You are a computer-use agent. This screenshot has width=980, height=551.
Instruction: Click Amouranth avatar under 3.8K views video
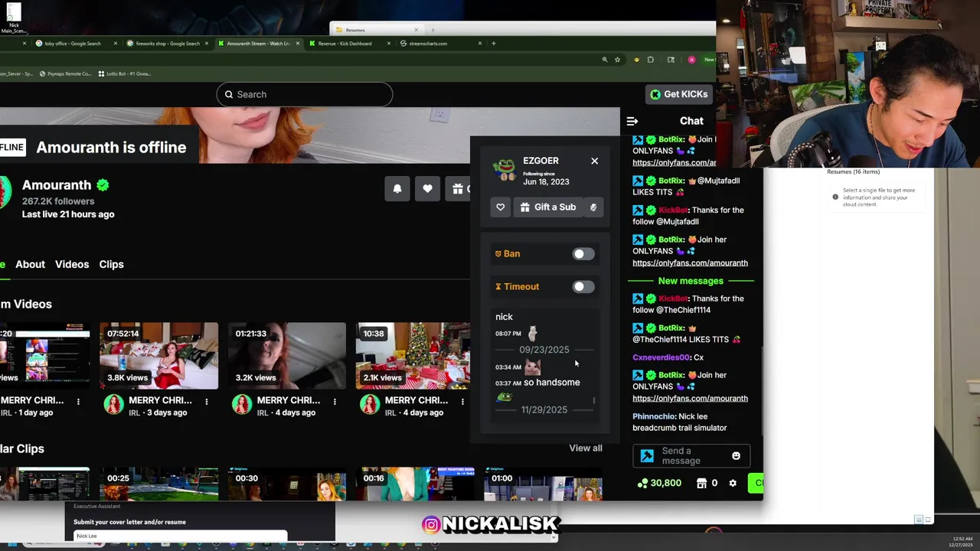click(x=113, y=405)
